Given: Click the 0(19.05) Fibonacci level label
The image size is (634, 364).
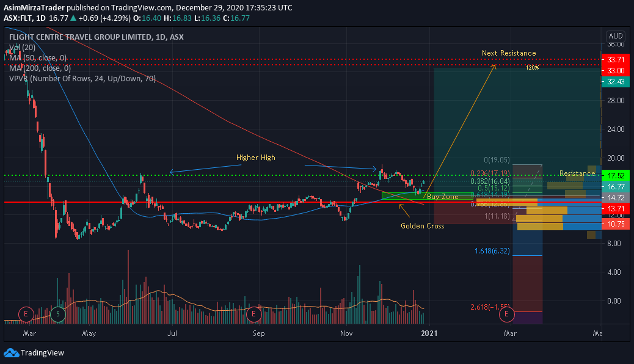Looking at the screenshot, I should (x=497, y=160).
